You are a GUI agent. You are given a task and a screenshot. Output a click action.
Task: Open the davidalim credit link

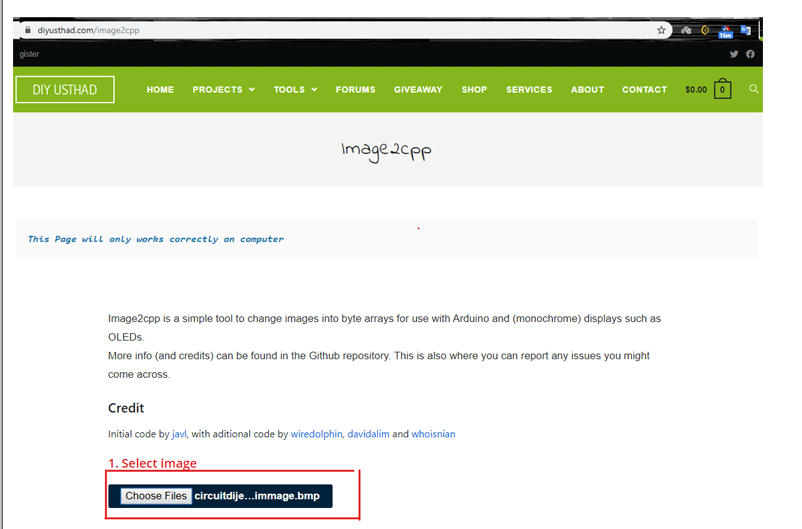point(368,434)
